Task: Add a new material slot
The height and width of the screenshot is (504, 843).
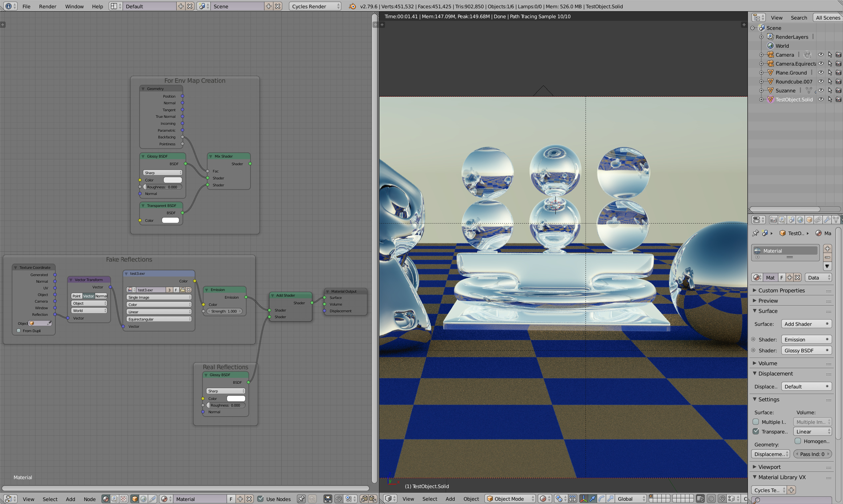Action: click(827, 248)
